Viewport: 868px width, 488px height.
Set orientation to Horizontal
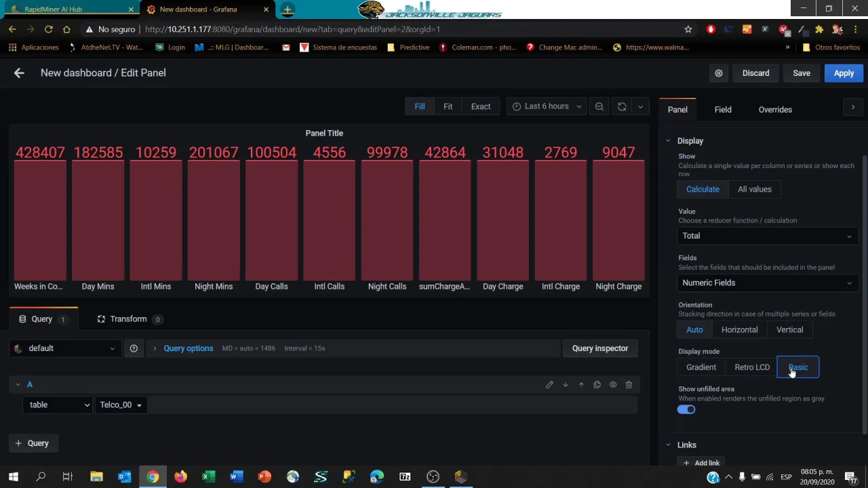[x=739, y=330]
